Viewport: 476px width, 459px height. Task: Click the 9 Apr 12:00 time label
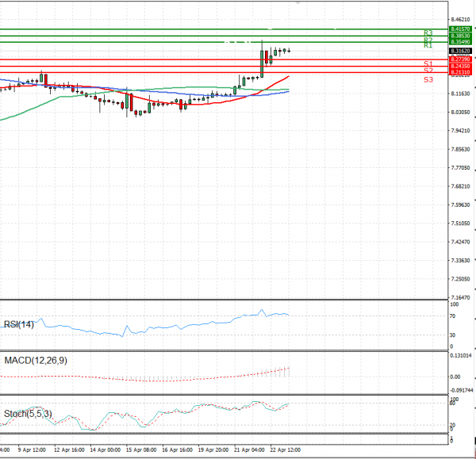32,450
